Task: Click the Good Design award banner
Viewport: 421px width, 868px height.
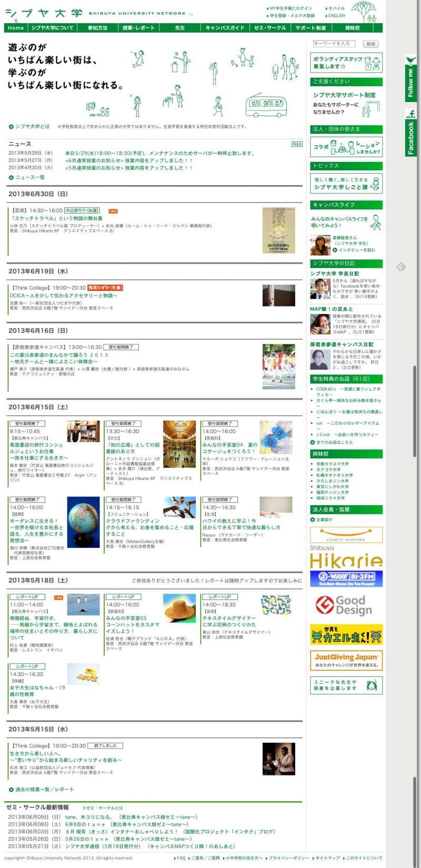Action: [x=346, y=605]
